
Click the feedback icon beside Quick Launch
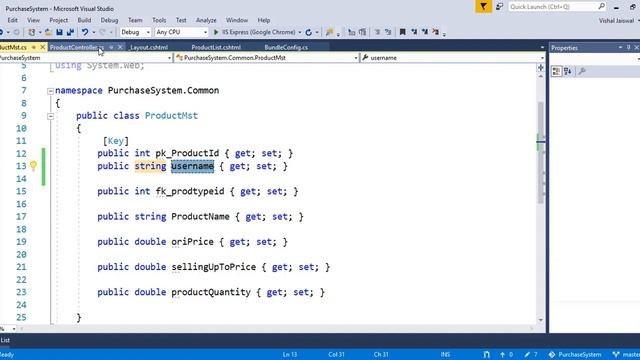pos(499,7)
